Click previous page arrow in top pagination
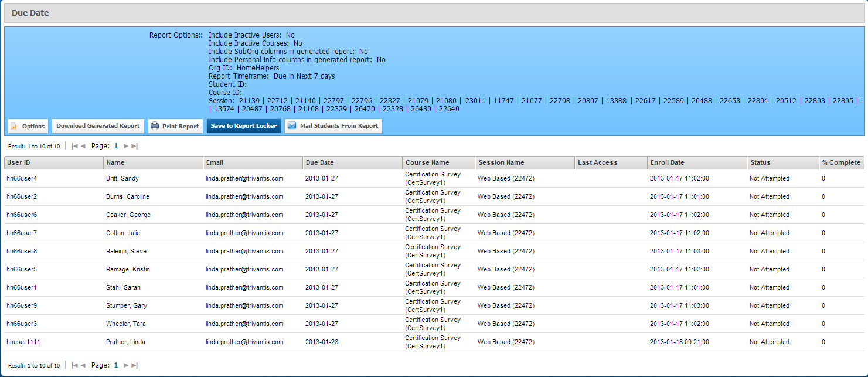Image resolution: width=868 pixels, height=377 pixels. (x=83, y=146)
